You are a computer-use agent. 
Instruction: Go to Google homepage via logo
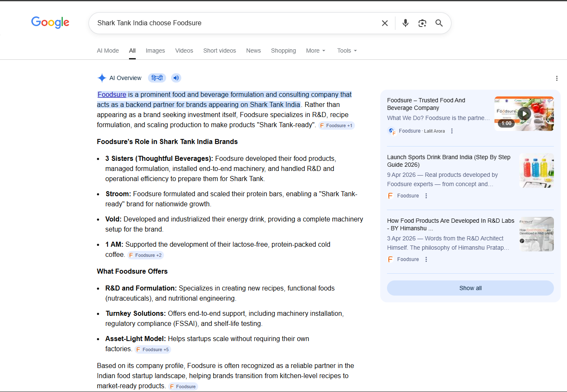50,22
